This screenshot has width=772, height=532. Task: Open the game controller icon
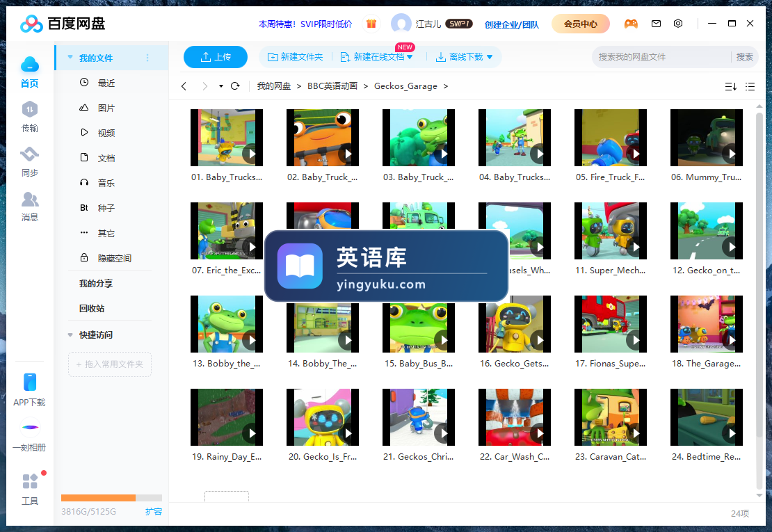pos(631,23)
